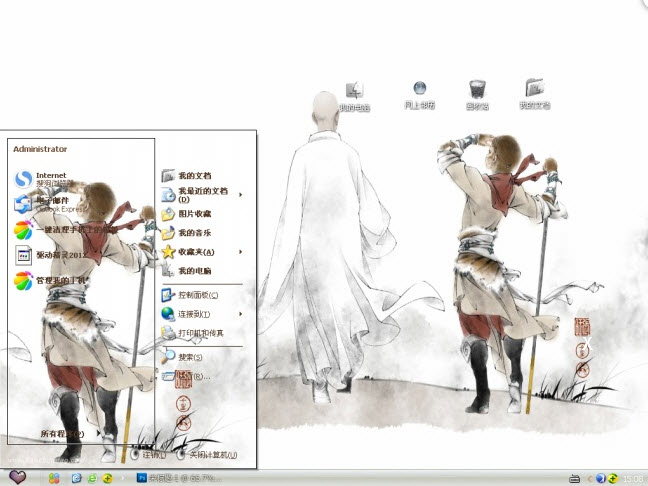This screenshot has height=486, width=648.
Task: Select 我的电脑 desktop icon
Action: tap(354, 97)
